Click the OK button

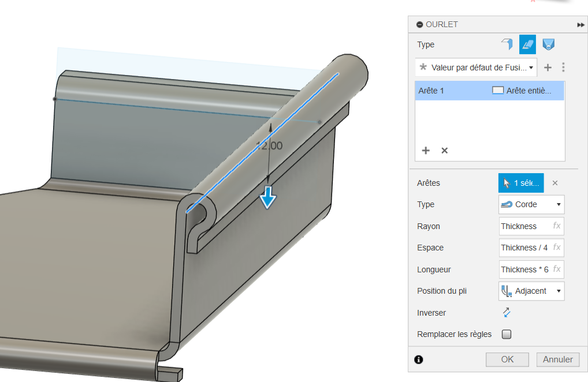click(507, 359)
